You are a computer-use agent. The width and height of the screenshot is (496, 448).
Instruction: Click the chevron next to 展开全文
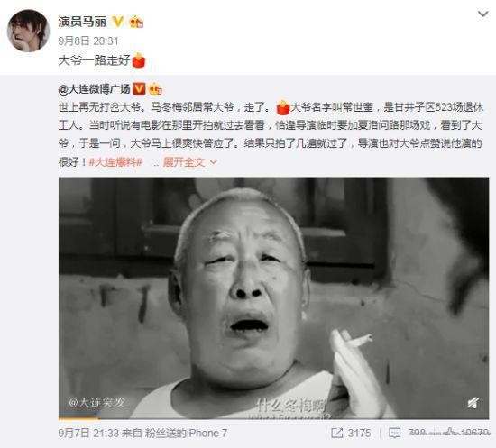point(214,162)
